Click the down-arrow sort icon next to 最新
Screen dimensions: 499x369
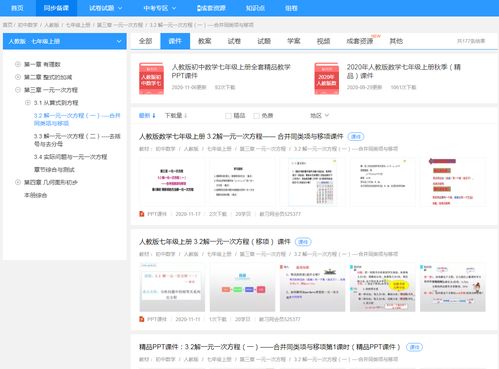pos(154,116)
